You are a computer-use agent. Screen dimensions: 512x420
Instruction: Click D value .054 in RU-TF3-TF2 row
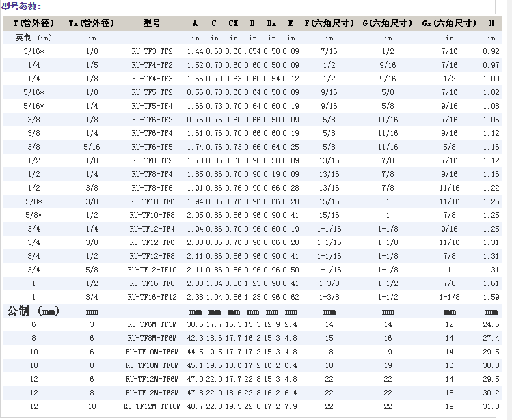252,51
